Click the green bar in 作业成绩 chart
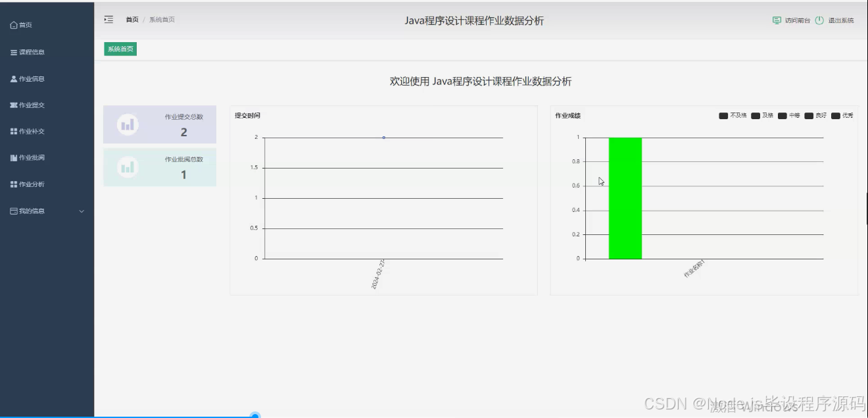Screen dimensions: 868x418 point(625,197)
